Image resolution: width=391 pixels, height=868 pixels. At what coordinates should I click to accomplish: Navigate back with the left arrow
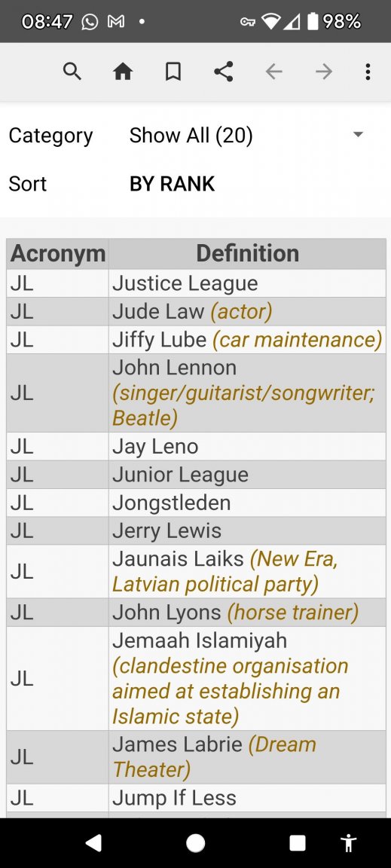[273, 72]
